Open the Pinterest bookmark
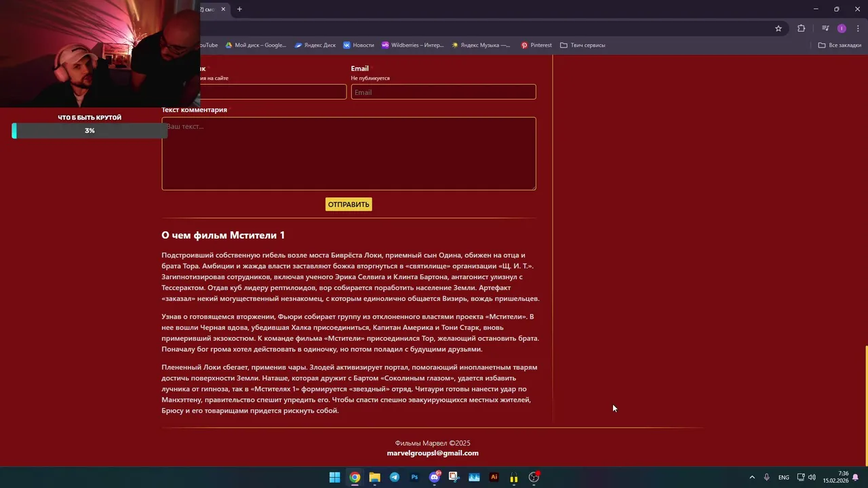The image size is (868, 488). 536,45
